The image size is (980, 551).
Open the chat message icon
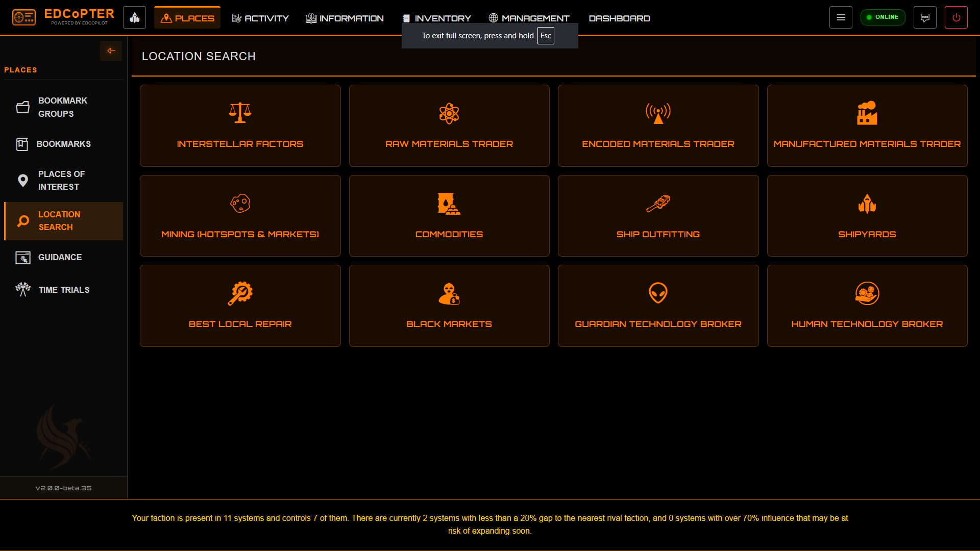(924, 18)
